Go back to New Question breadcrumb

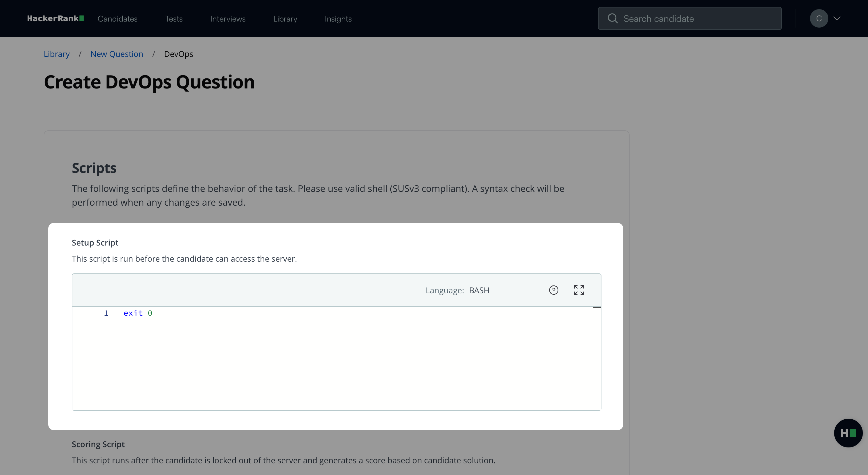click(117, 54)
